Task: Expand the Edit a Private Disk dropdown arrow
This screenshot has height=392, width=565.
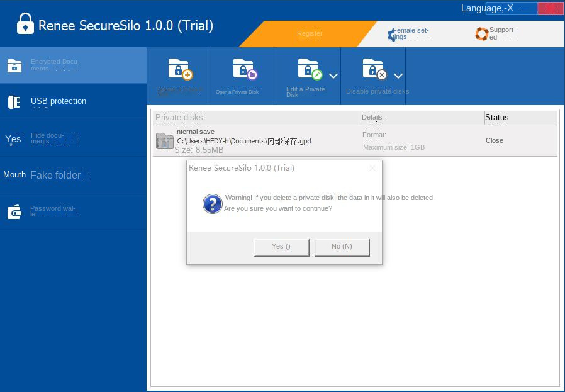Action: point(334,76)
